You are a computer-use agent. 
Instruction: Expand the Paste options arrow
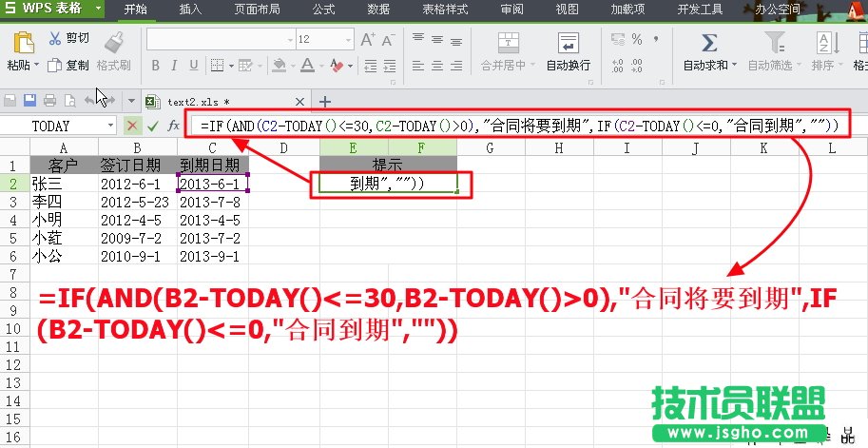pyautogui.click(x=36, y=66)
